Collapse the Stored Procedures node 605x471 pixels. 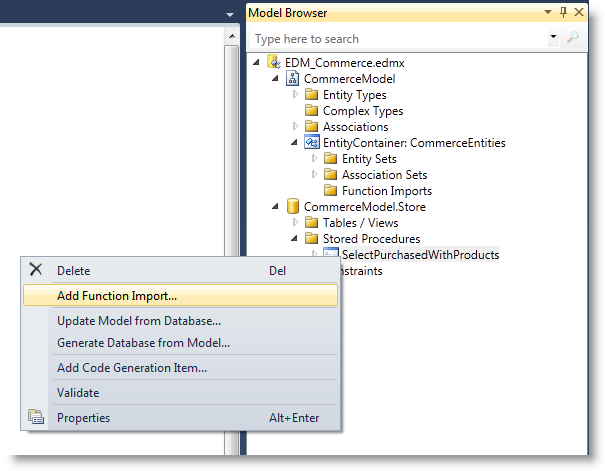(296, 239)
